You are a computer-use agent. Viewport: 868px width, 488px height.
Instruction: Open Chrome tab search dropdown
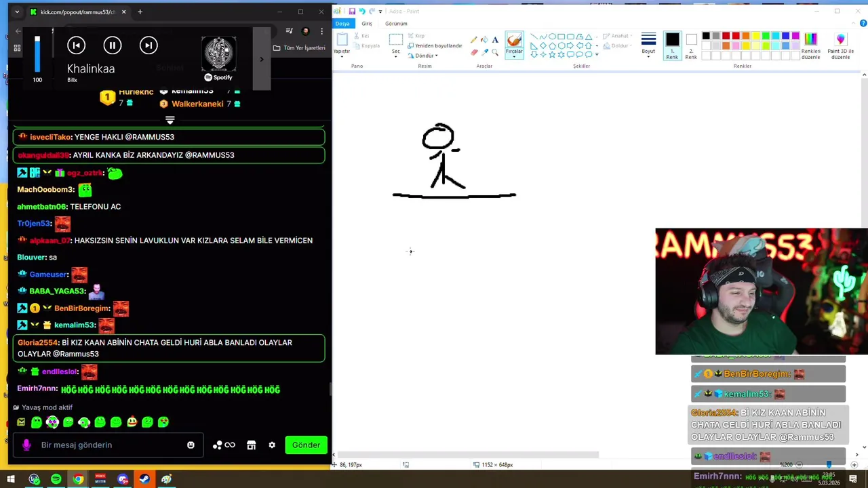tap(16, 12)
